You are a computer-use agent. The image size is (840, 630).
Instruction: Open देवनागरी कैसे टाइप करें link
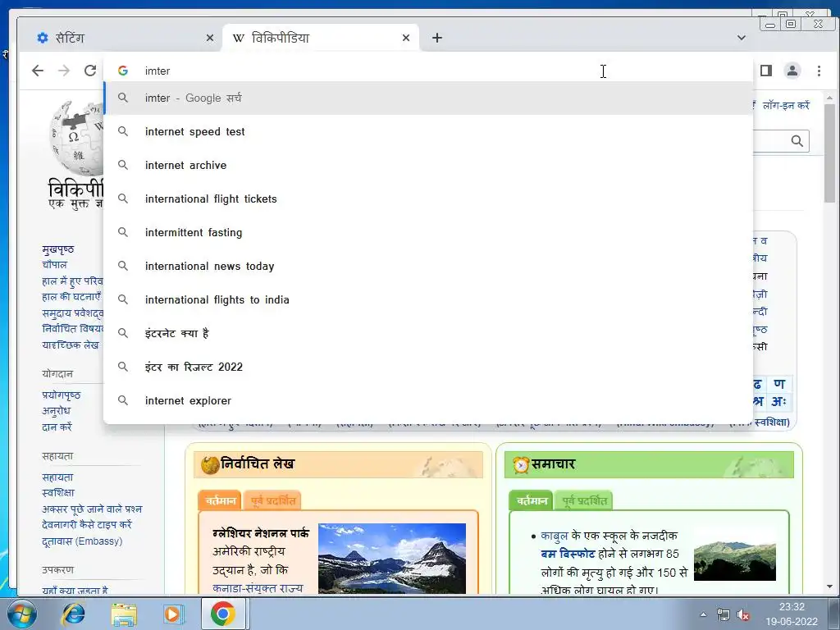(x=87, y=525)
